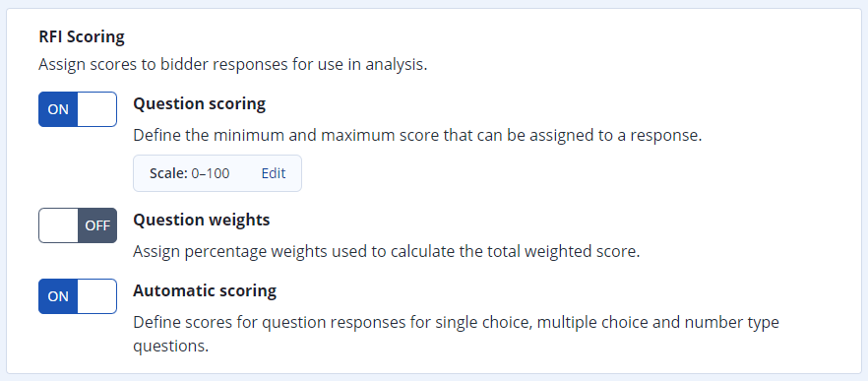Click the 'Define scores for question responses' description
The height and width of the screenshot is (381, 868).
click(457, 335)
